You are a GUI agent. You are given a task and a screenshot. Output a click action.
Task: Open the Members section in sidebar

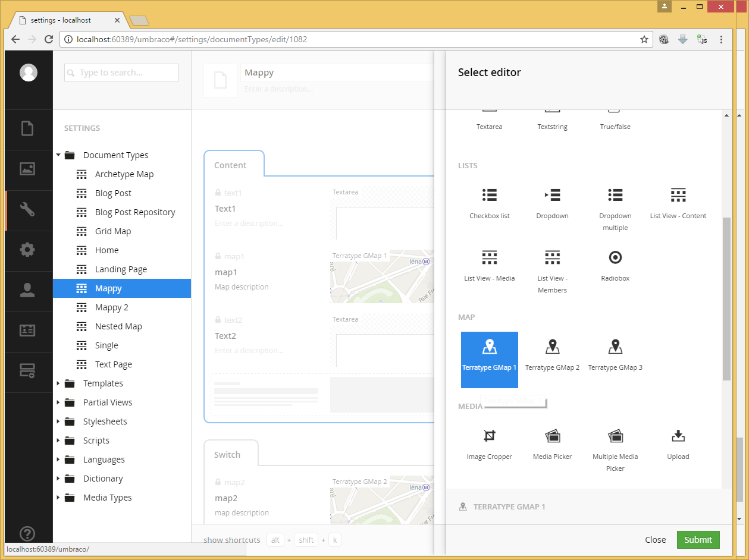(x=27, y=331)
